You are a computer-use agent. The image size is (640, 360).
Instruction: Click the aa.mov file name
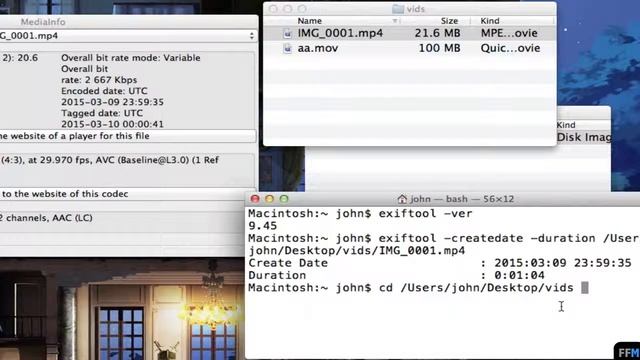318,48
